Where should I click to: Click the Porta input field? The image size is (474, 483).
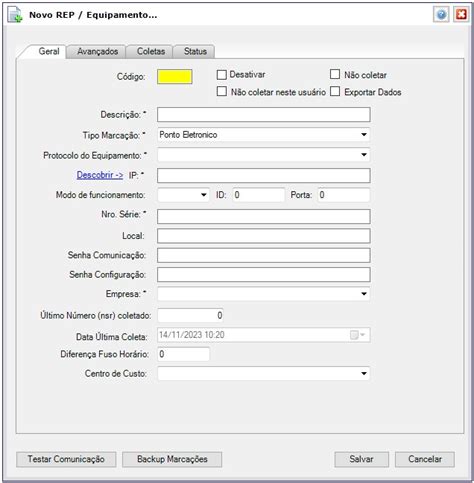pos(344,195)
